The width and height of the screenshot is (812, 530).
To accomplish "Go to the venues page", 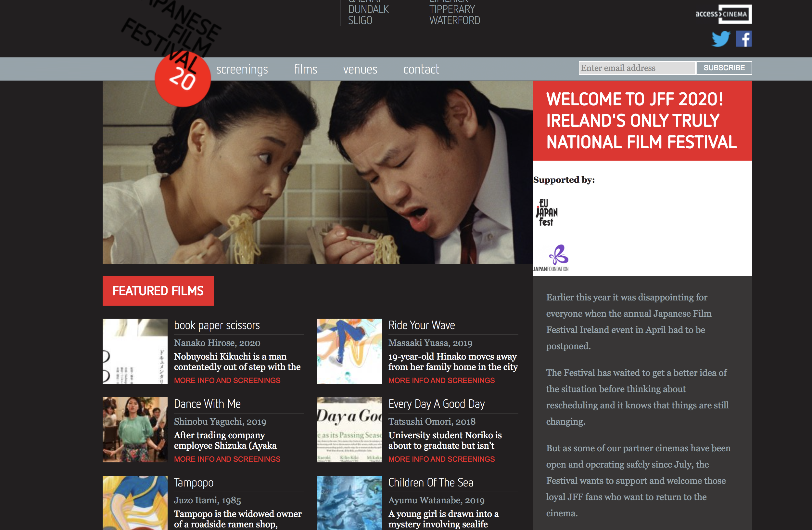I will tap(360, 69).
